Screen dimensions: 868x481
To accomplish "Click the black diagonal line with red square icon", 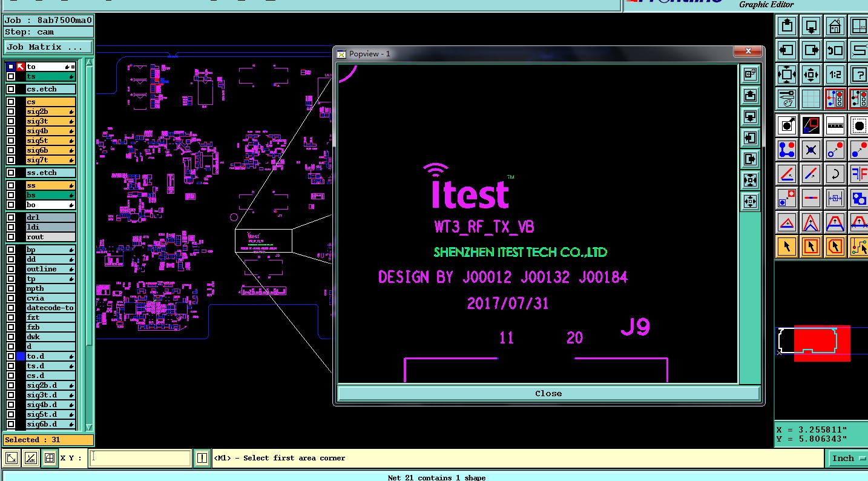I will pyautogui.click(x=811, y=125).
